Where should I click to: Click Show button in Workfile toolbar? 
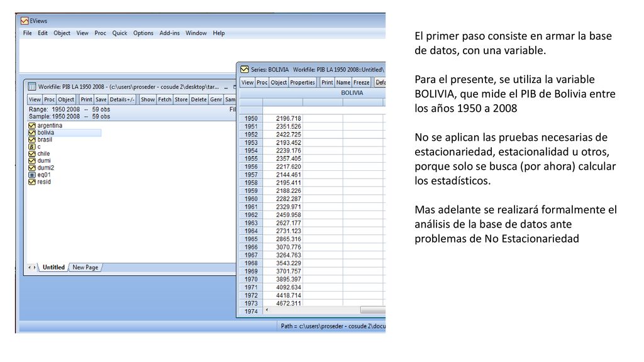coord(148,99)
